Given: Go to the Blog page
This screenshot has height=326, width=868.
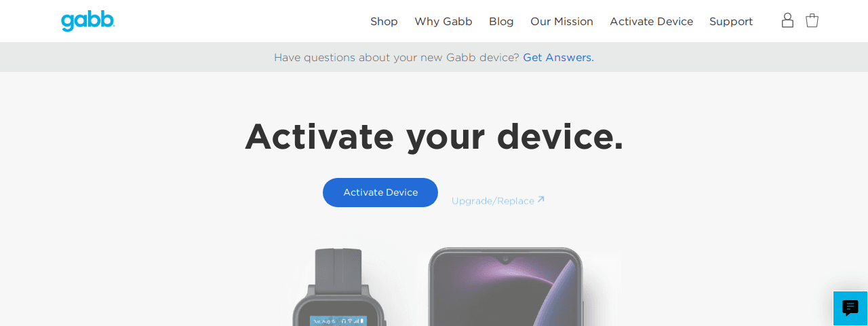Looking at the screenshot, I should click(501, 22).
